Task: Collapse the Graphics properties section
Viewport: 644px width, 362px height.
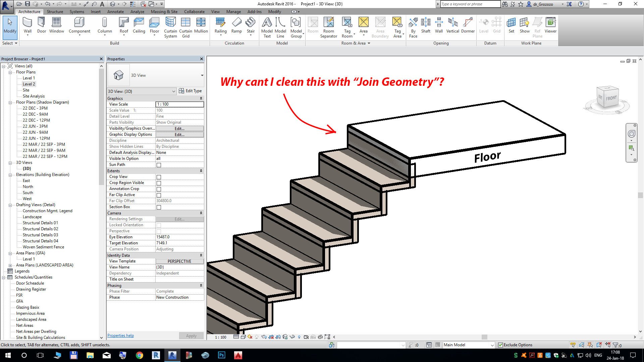Action: coord(201,99)
